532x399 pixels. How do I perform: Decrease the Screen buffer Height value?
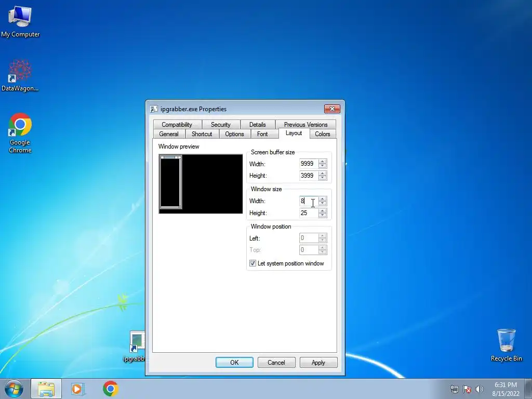pyautogui.click(x=322, y=178)
